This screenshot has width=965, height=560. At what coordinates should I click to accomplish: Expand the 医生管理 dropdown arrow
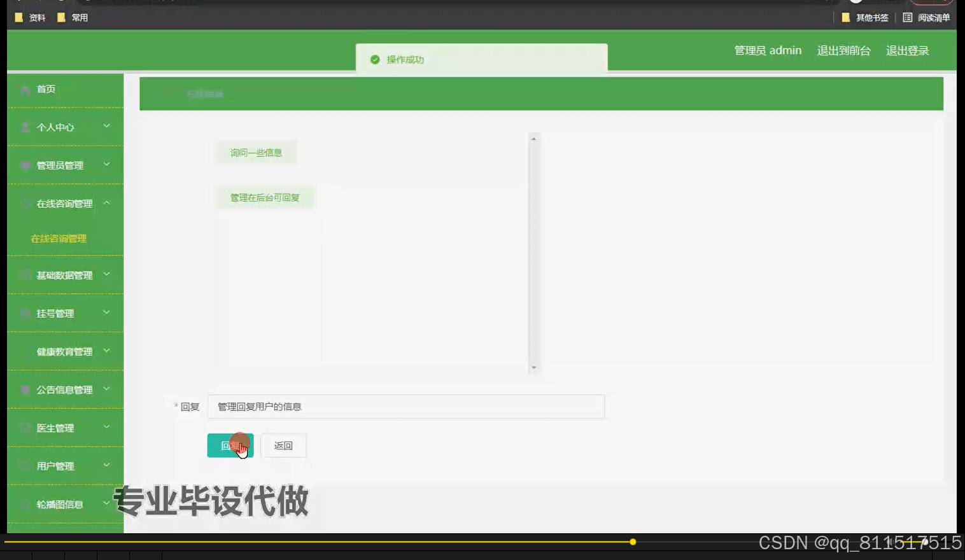106,428
